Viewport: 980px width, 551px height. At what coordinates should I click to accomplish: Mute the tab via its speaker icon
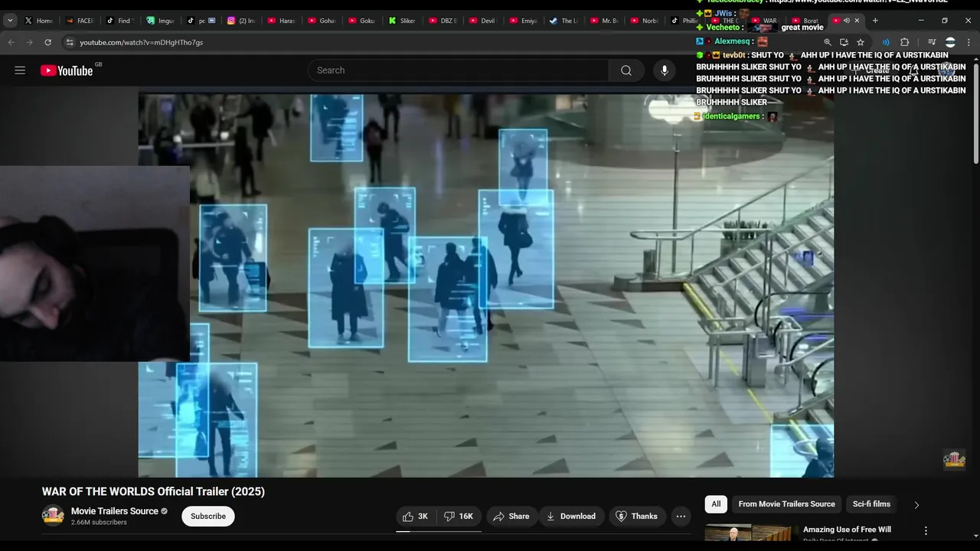coord(847,21)
